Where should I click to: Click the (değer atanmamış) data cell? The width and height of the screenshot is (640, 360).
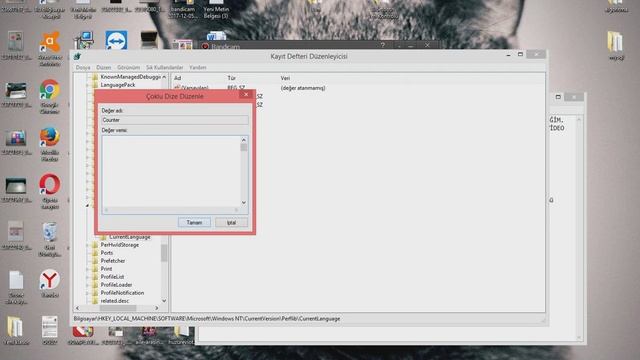303,88
